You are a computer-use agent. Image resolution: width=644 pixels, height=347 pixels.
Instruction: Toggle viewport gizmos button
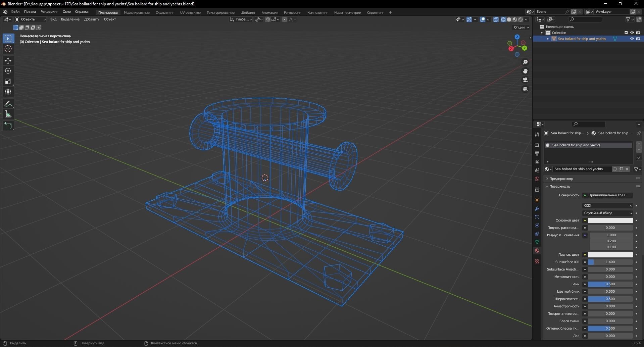tap(469, 19)
